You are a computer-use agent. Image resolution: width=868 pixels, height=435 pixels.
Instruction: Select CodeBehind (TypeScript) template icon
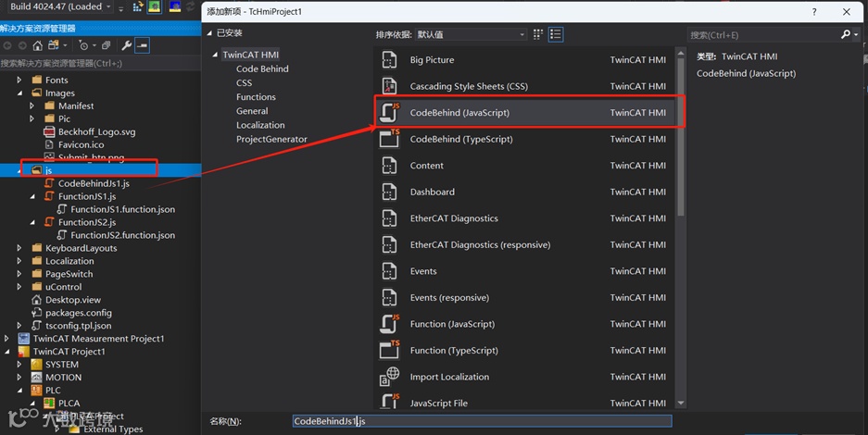pos(389,139)
